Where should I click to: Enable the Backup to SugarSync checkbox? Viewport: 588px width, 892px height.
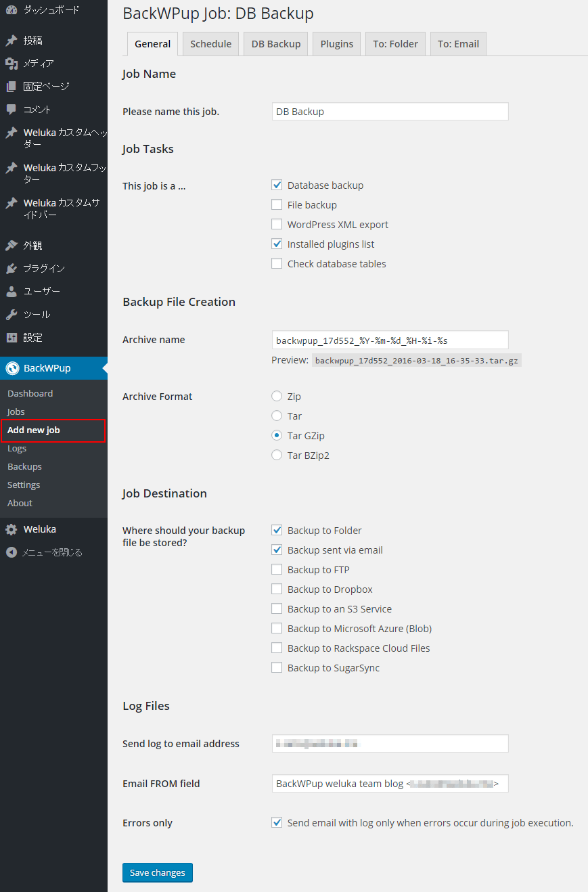277,667
